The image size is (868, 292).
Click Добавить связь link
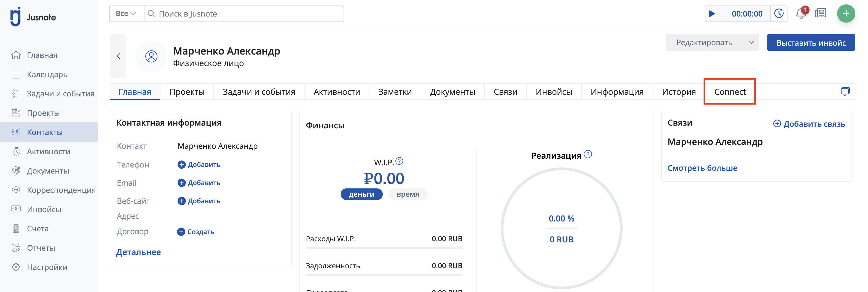pyautogui.click(x=809, y=124)
